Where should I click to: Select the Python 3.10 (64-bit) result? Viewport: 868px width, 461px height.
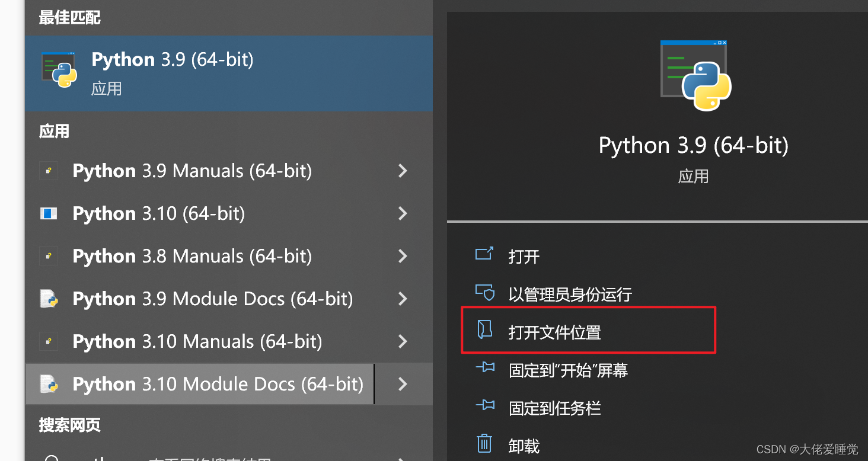(159, 214)
